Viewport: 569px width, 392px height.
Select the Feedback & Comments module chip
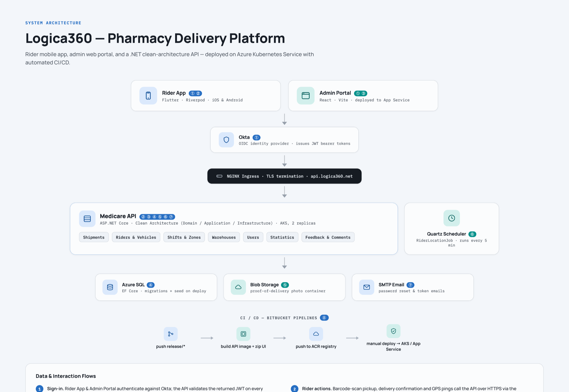tap(328, 237)
